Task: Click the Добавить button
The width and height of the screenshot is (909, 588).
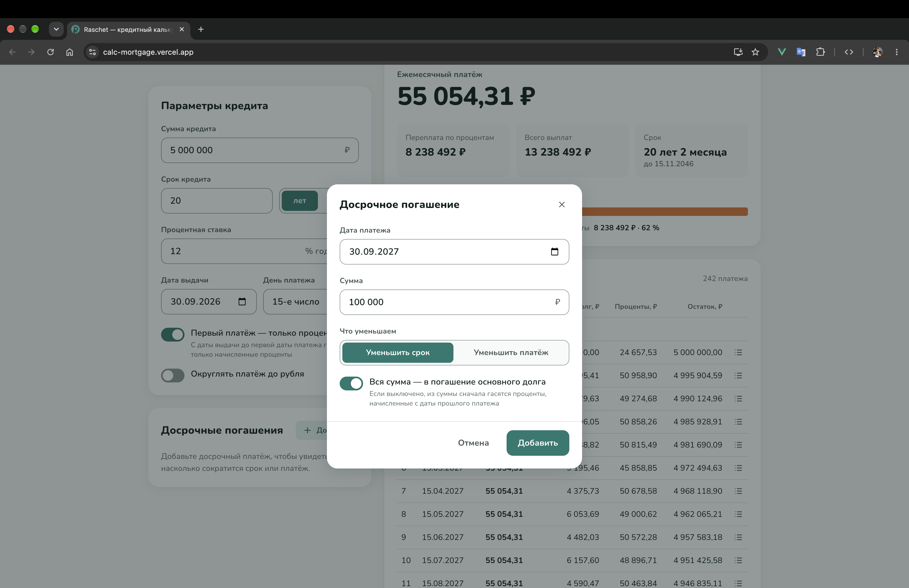Action: [537, 443]
